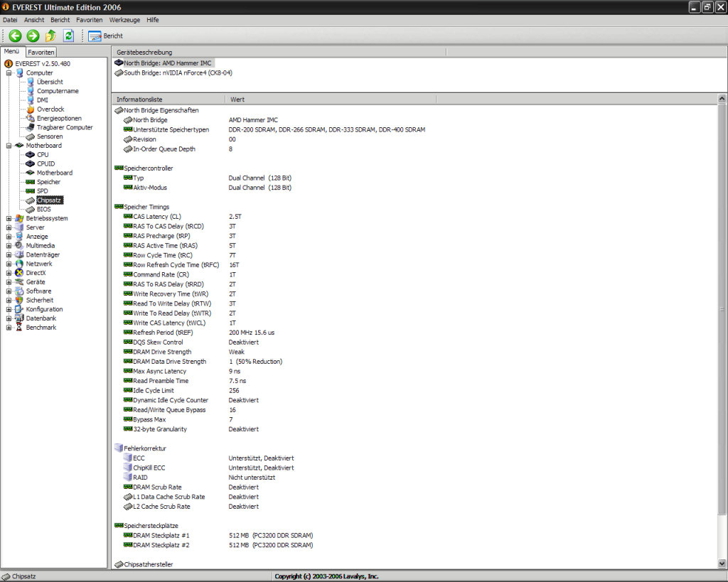Open the Werkzeuge menu
Screen dimensions: 728x582
[x=124, y=20]
